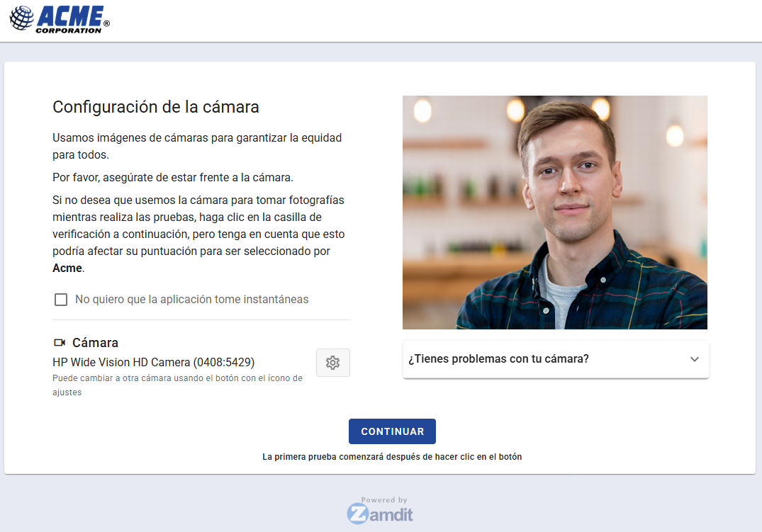Screen dimensions: 762x532
Task: Open camera settings via the gear icon
Action: click(333, 362)
